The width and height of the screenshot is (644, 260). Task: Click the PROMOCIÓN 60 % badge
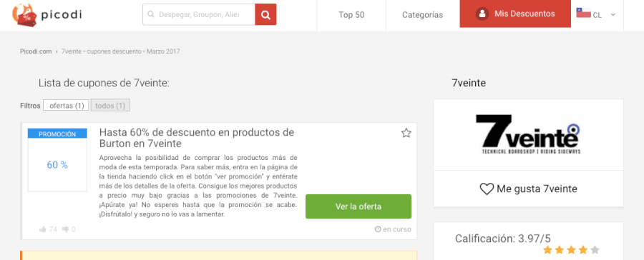point(57,159)
